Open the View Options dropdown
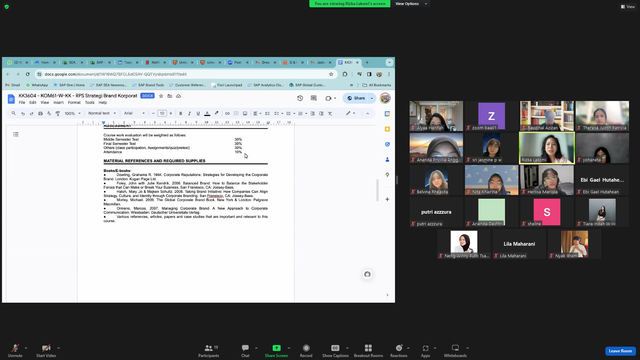 411,4
